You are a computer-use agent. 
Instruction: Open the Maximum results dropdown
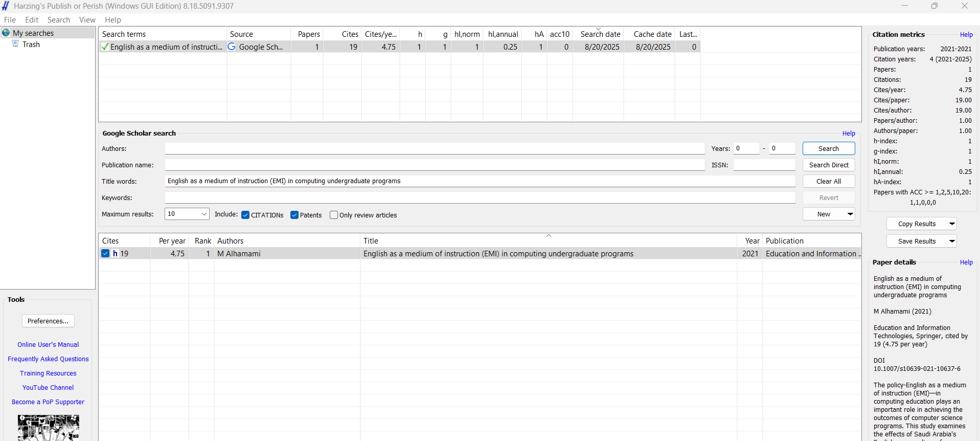pos(204,214)
